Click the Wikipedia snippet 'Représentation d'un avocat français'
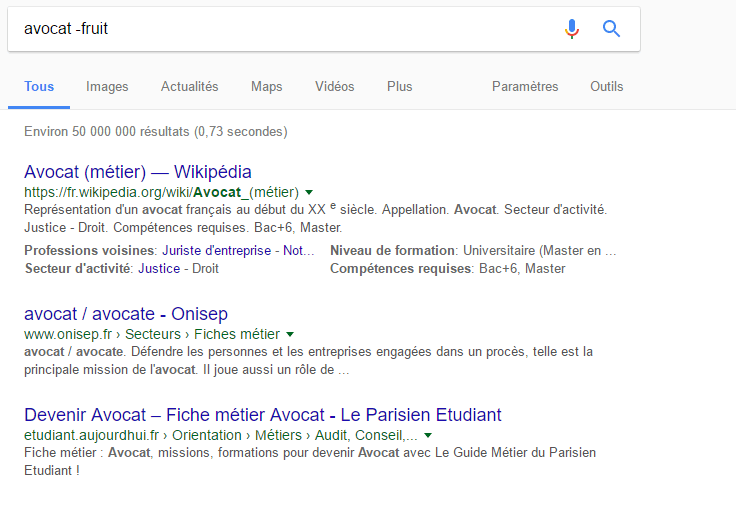Screen dimensions: 736x516 click(x=315, y=218)
